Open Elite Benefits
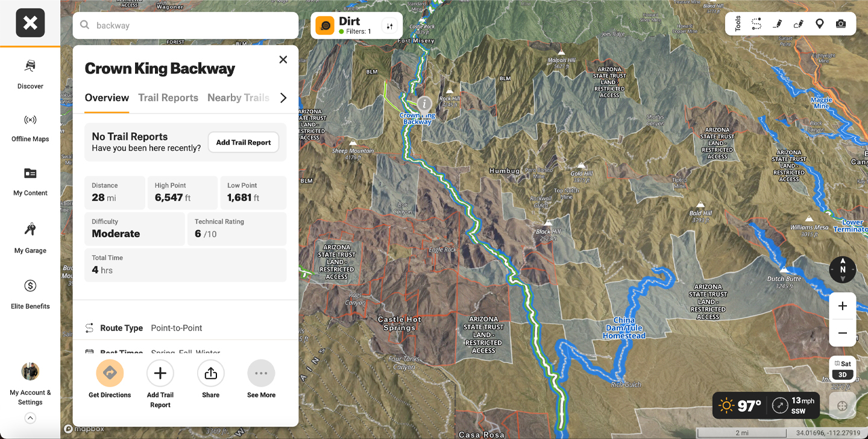This screenshot has height=439, width=868. point(30,294)
